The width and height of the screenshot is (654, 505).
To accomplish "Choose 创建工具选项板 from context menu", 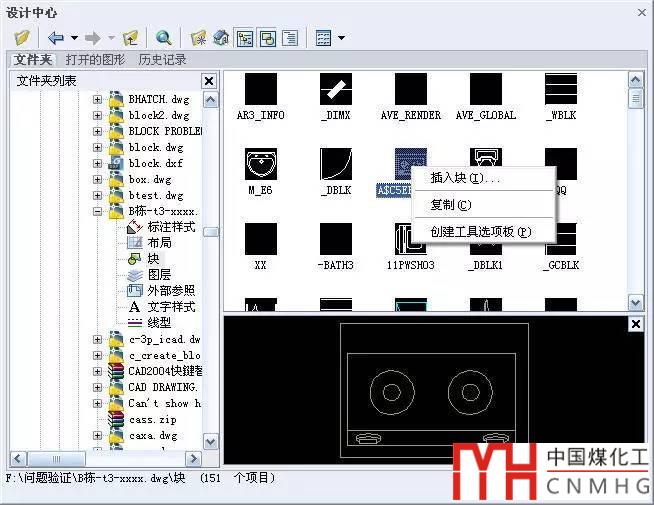I will click(480, 231).
